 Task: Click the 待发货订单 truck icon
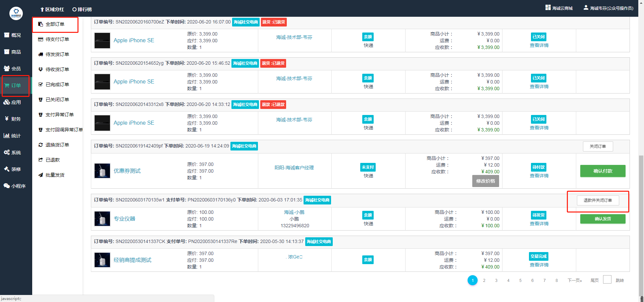(41, 54)
